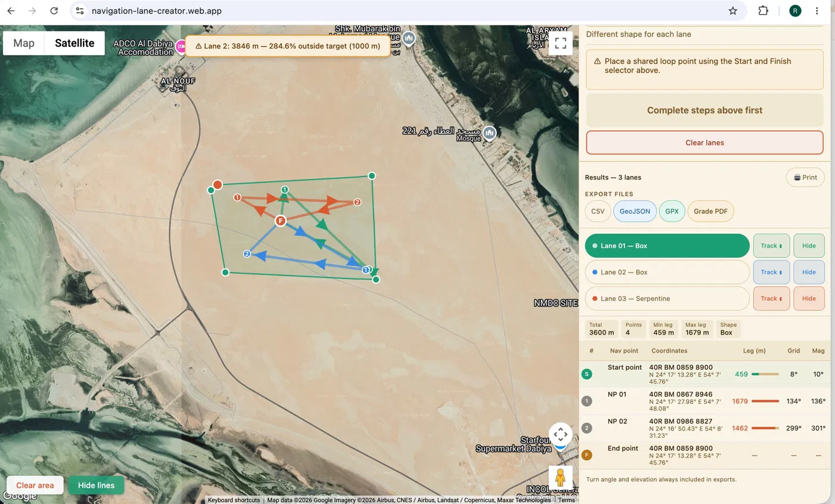Click the Max leg 1679 m stat chip
Viewport: 835px width, 504px height.
(697, 329)
